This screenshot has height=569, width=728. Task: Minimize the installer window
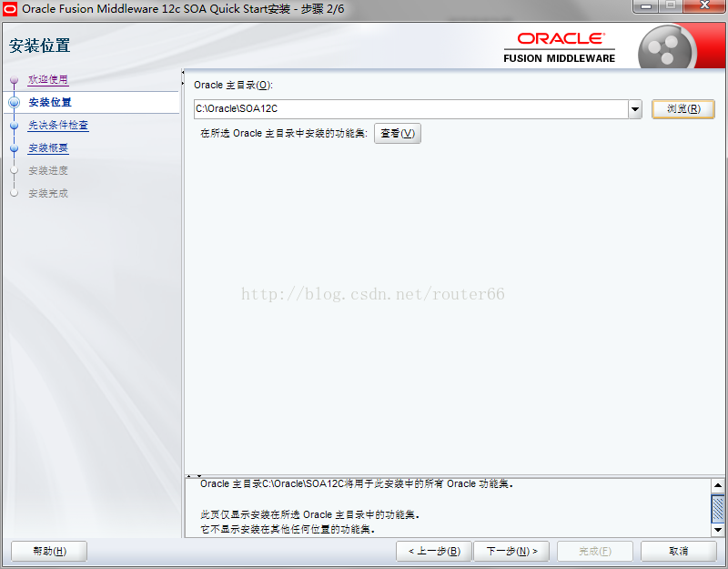tap(646, 6)
